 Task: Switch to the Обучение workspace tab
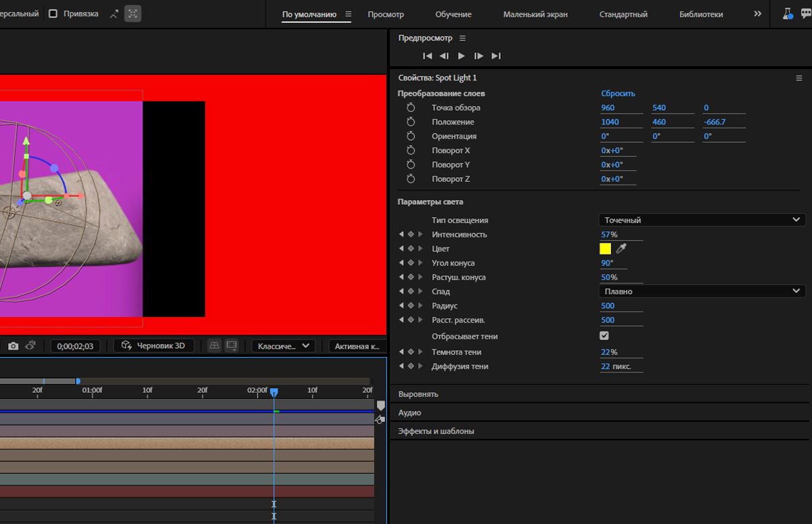453,14
